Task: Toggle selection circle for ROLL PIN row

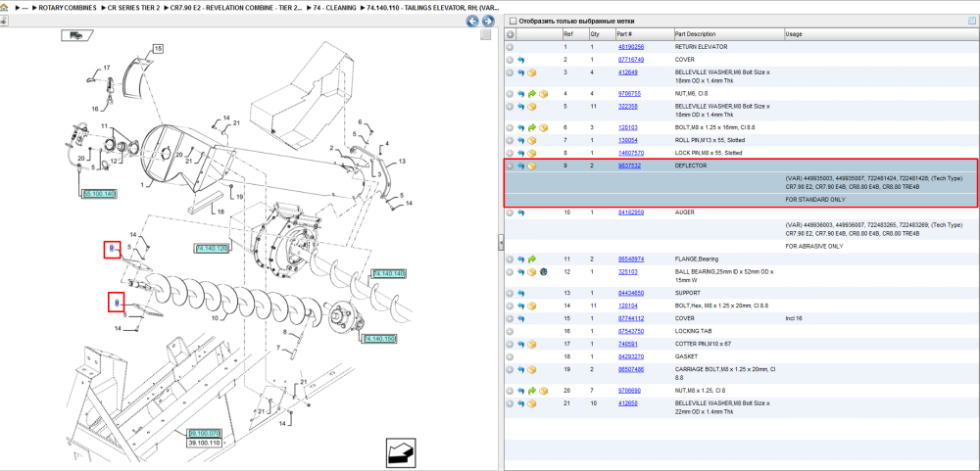Action: pos(510,141)
